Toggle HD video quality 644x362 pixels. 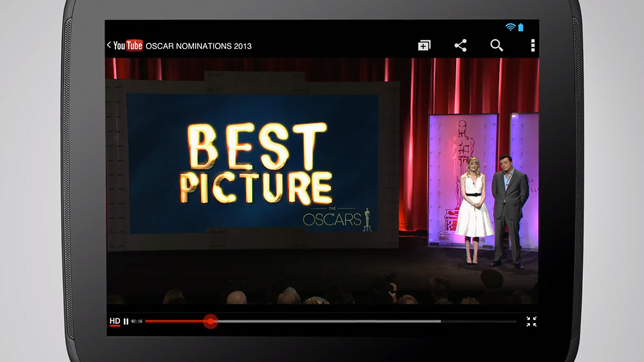(115, 322)
